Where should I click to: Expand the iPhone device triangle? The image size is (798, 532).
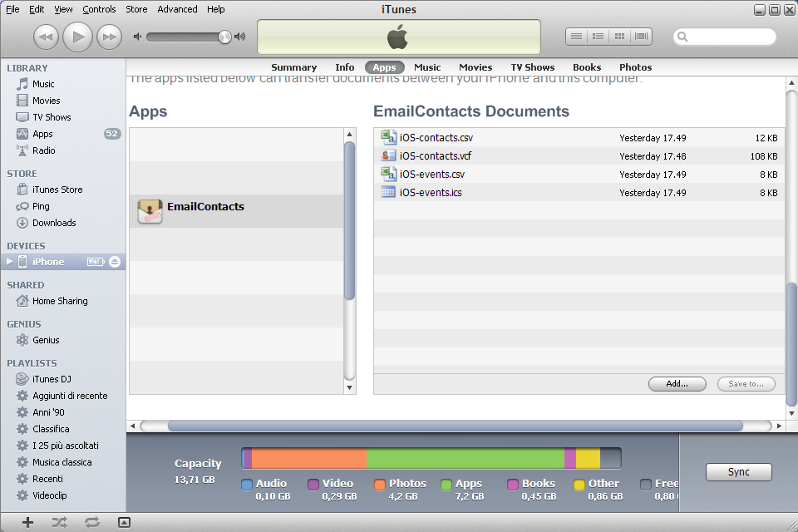[9, 262]
